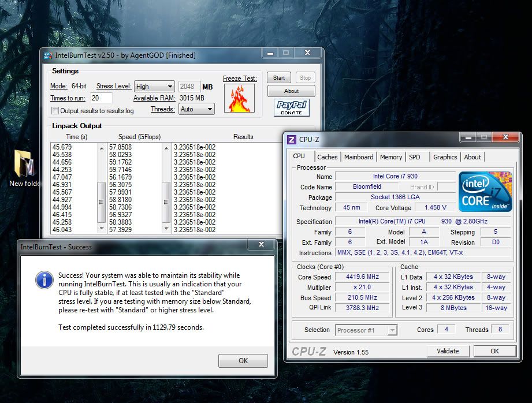Click the PayPal Donate icon
This screenshot has width=532, height=403.
coord(291,107)
